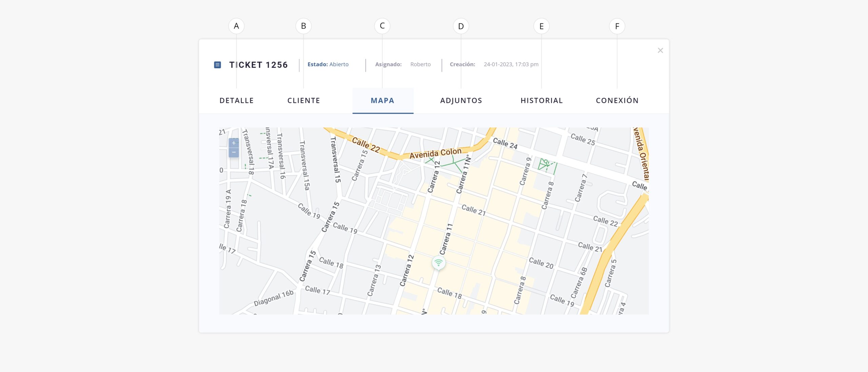Click the green wifi marker on map
The image size is (868, 372).
(438, 262)
